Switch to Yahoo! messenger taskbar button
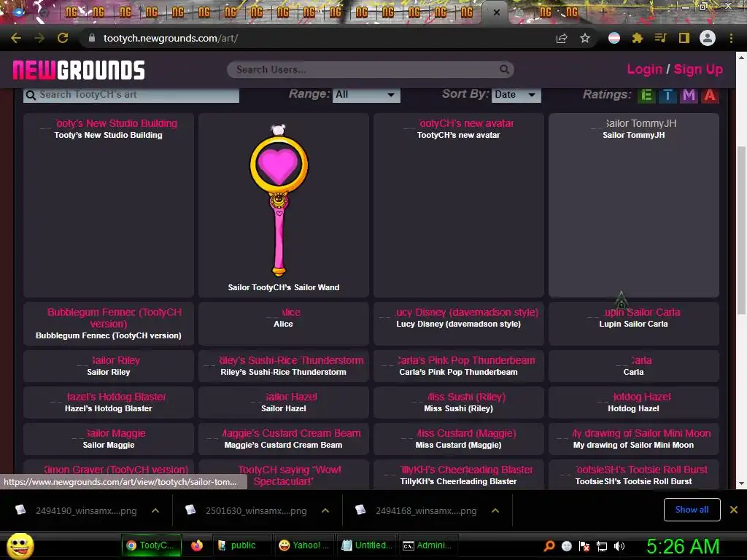 pyautogui.click(x=303, y=545)
